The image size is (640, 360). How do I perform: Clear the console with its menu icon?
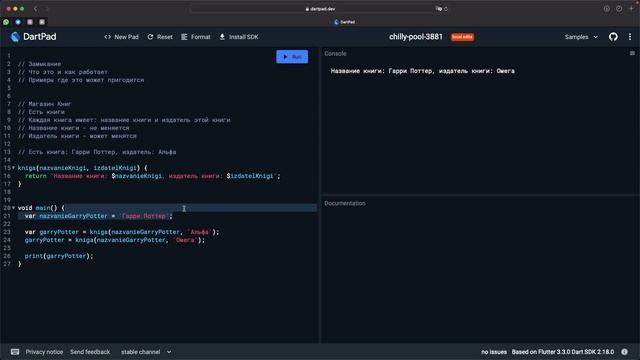coord(632,53)
